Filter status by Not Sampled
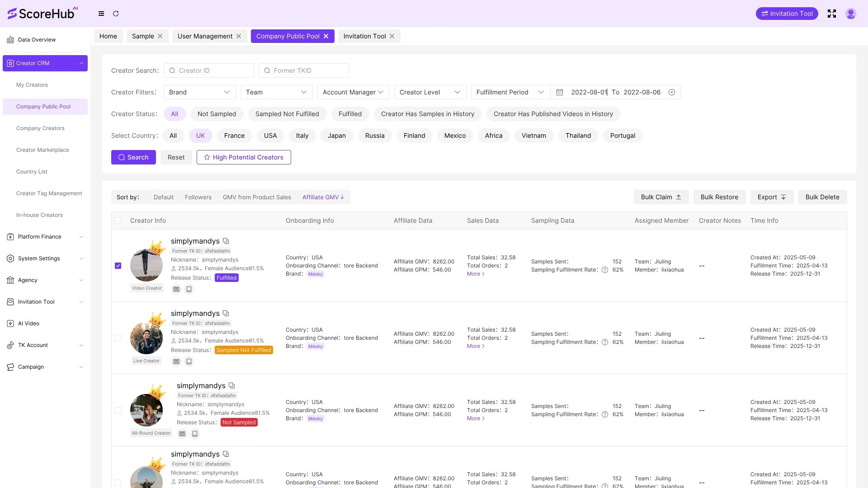 (217, 114)
